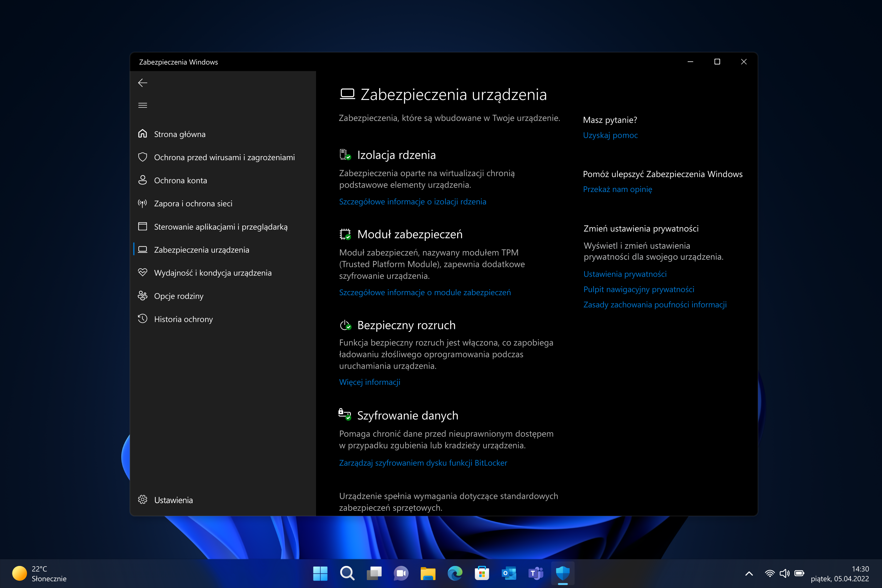This screenshot has height=588, width=882.
Task: Open 'Ustawienia' via the gear icon
Action: [143, 500]
